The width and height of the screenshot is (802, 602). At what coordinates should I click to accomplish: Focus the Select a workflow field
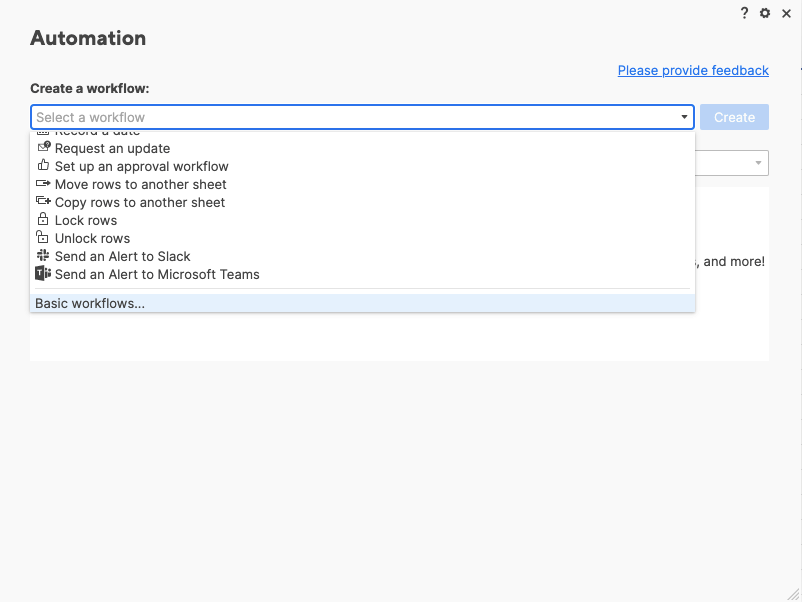[350, 117]
